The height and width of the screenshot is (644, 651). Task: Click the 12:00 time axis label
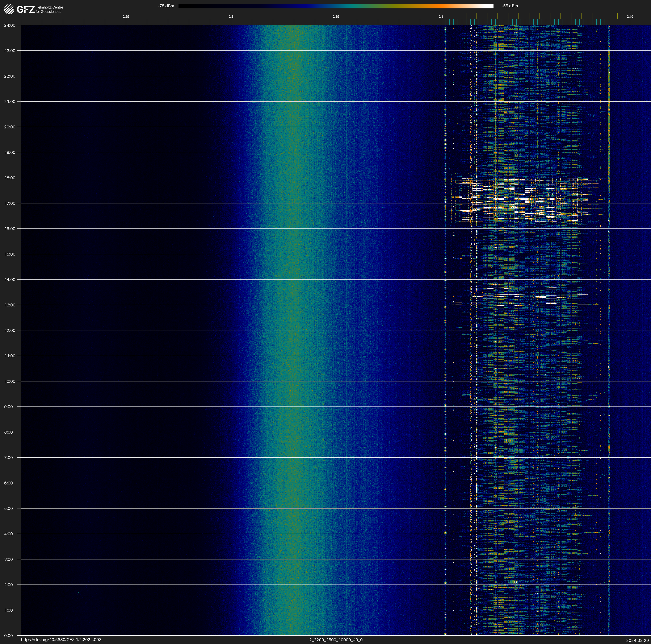pos(10,330)
